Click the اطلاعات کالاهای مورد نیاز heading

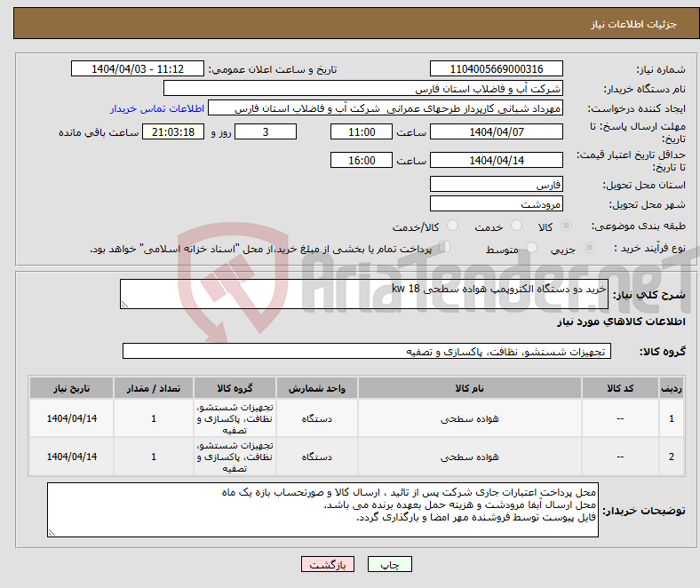tap(621, 322)
